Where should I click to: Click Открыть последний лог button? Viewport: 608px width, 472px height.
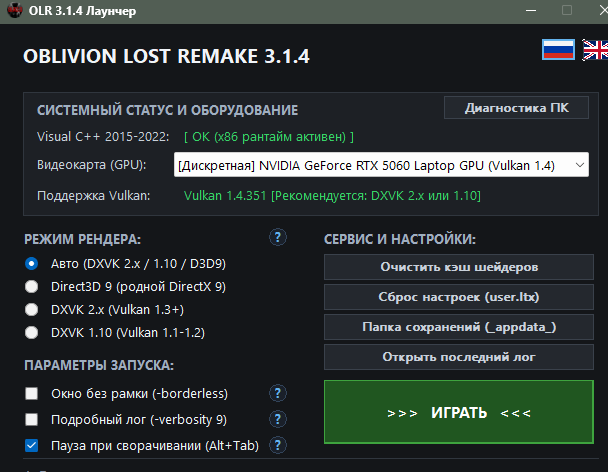(x=459, y=357)
